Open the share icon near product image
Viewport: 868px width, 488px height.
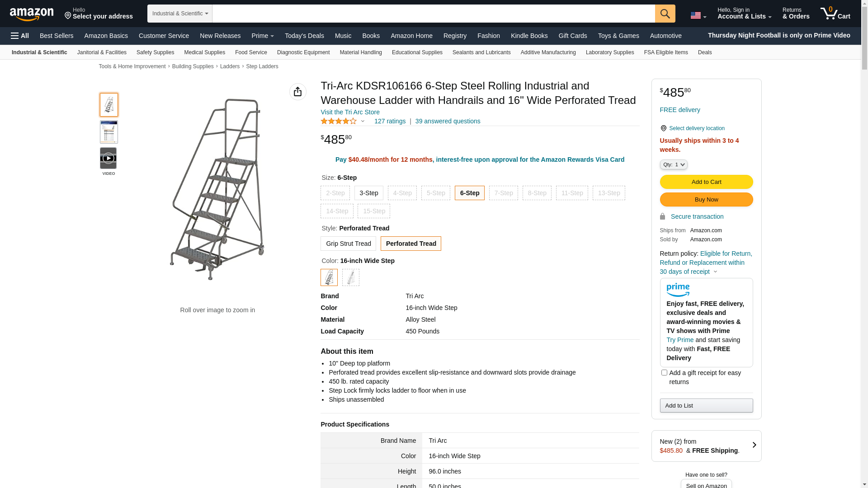[297, 92]
